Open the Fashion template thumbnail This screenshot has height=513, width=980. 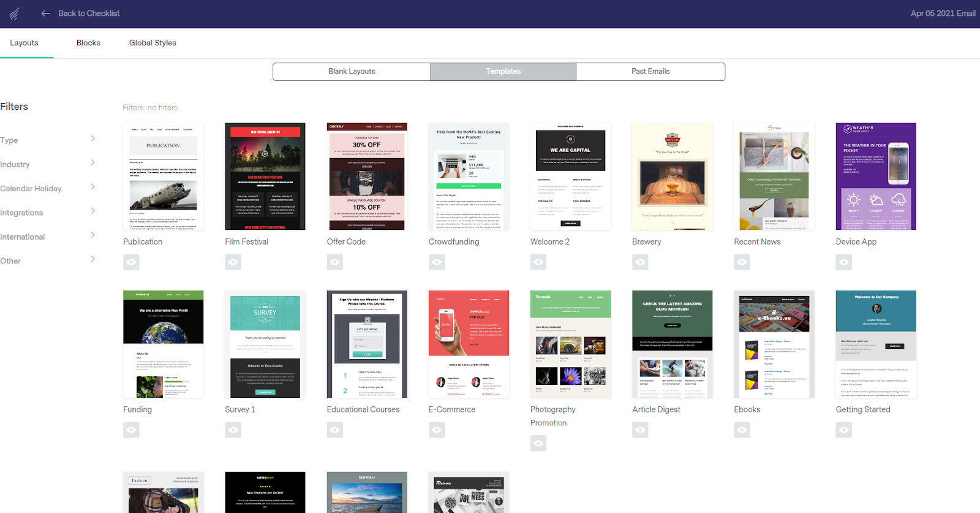(164, 492)
